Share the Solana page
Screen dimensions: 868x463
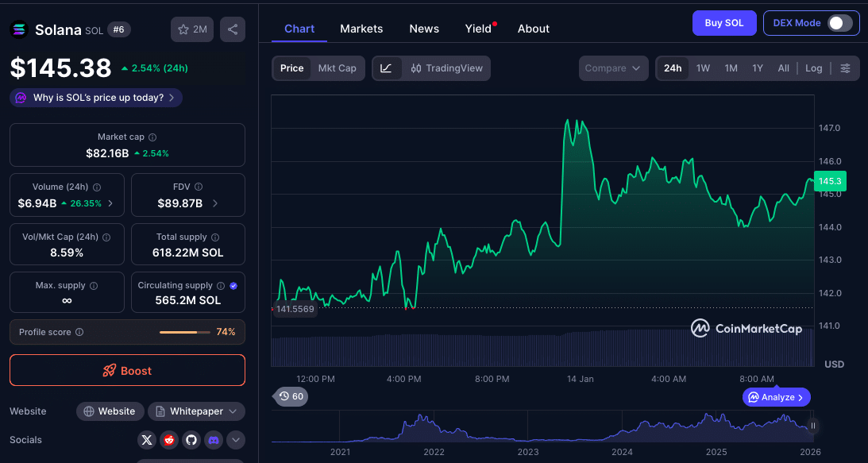[232, 29]
